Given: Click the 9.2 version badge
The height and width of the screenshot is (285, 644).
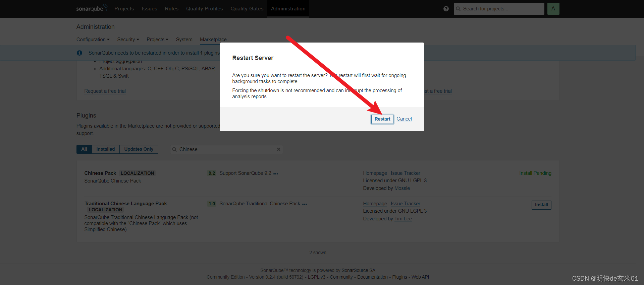Looking at the screenshot, I should click(212, 173).
